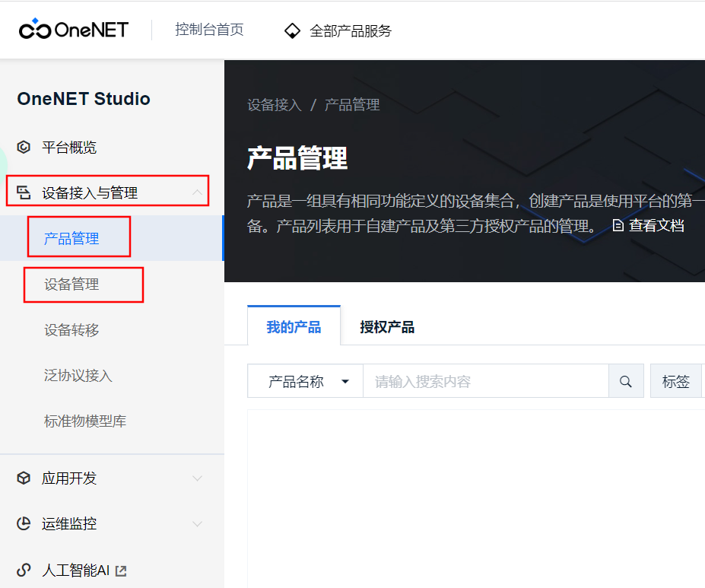Open the 产品名称 search type dropdown
Image resolution: width=705 pixels, height=588 pixels.
point(306,381)
